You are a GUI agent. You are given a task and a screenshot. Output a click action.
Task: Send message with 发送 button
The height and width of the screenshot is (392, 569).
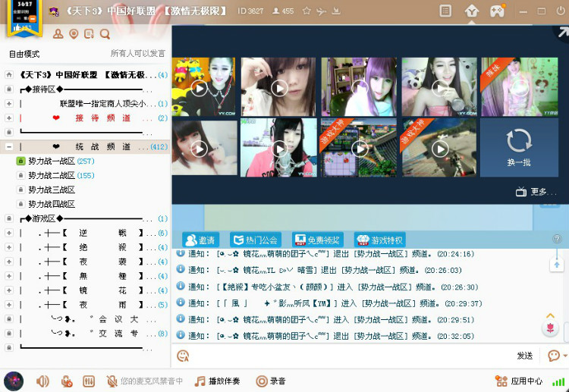pyautogui.click(x=525, y=356)
